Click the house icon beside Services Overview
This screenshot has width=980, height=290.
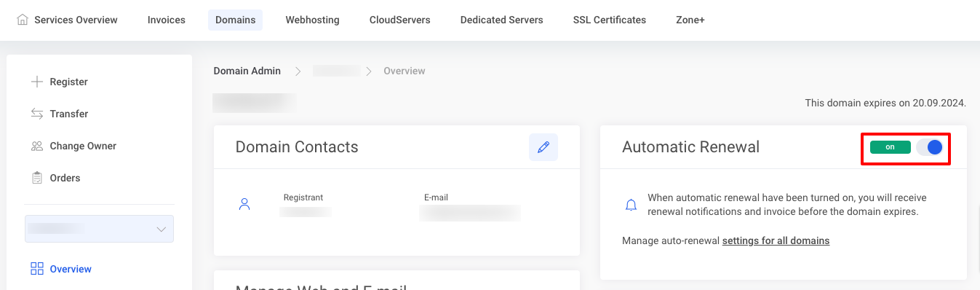tap(23, 20)
